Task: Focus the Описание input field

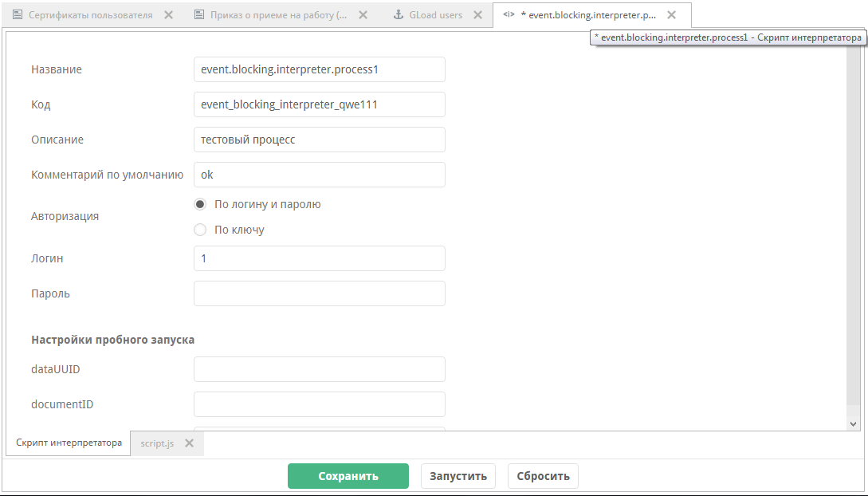Action: [x=320, y=140]
